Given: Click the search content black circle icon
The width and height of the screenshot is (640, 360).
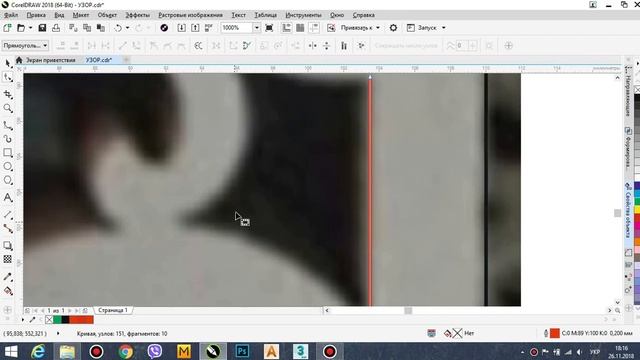Looking at the screenshot, I should pos(164,28).
